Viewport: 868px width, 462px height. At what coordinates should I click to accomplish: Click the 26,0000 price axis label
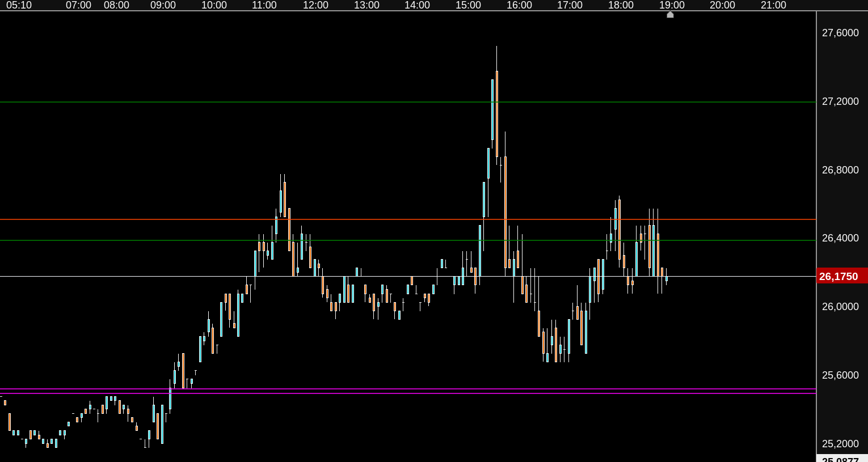click(x=840, y=307)
